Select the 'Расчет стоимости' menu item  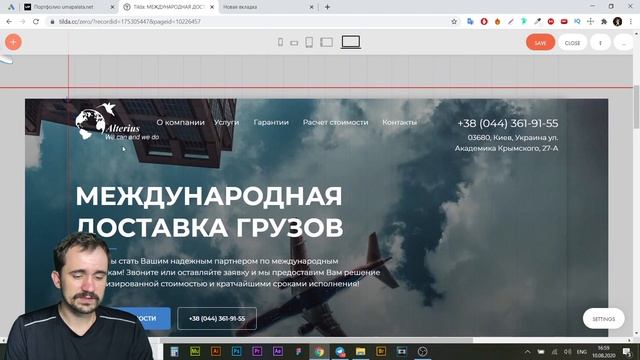tap(336, 122)
